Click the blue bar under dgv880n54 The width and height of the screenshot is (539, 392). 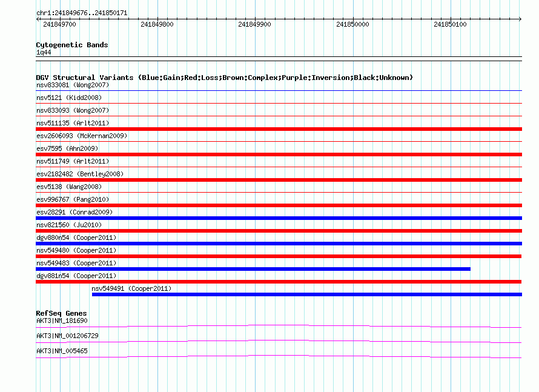pos(279,244)
